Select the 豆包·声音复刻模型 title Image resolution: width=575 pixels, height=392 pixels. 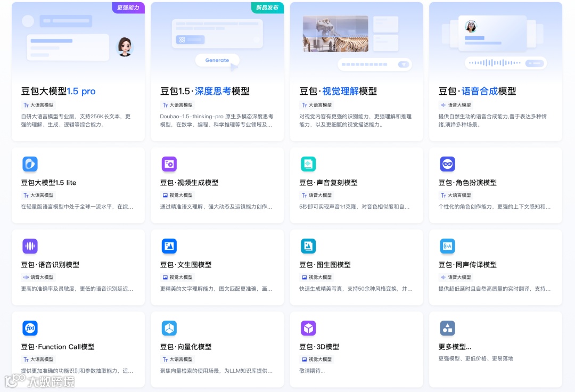tap(328, 183)
